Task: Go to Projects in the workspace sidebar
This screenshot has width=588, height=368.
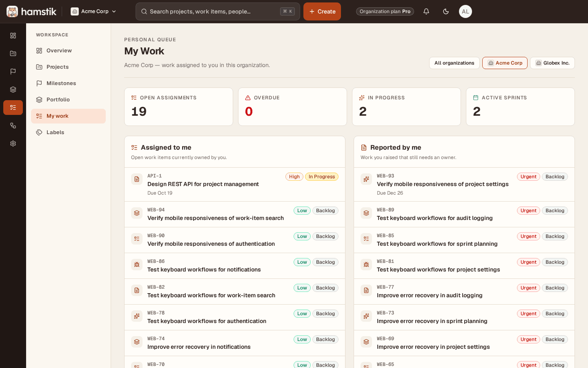Action: tap(68, 67)
